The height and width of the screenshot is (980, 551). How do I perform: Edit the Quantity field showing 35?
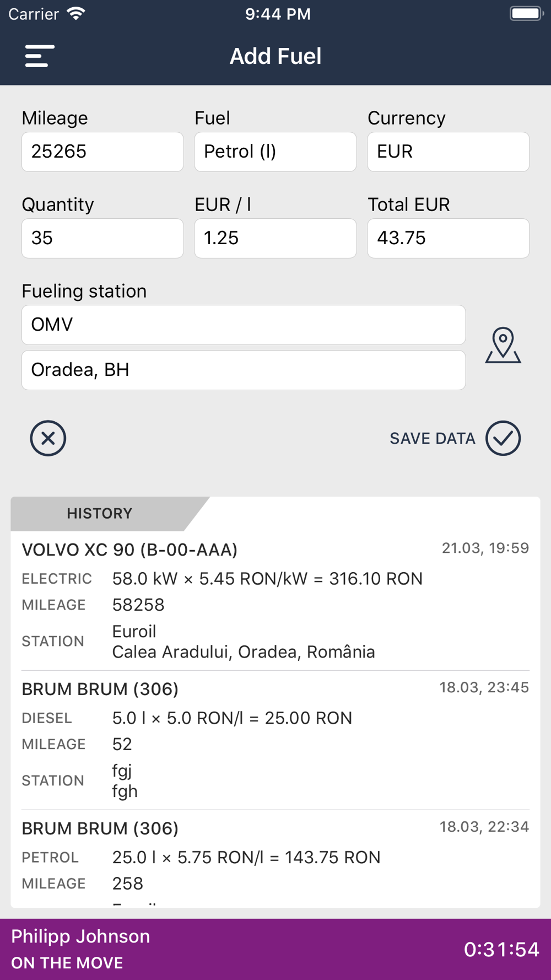point(102,238)
